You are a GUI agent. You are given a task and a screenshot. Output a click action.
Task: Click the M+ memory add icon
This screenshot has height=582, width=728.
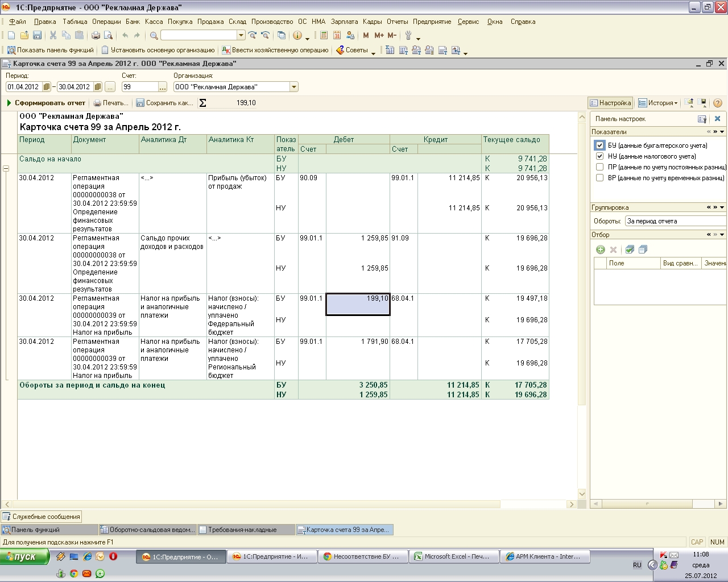[x=379, y=35]
